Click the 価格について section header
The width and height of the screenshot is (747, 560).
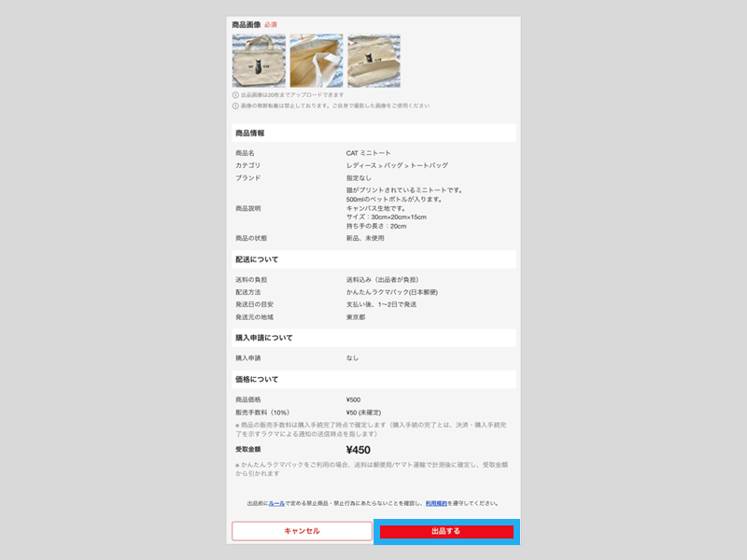click(373, 380)
